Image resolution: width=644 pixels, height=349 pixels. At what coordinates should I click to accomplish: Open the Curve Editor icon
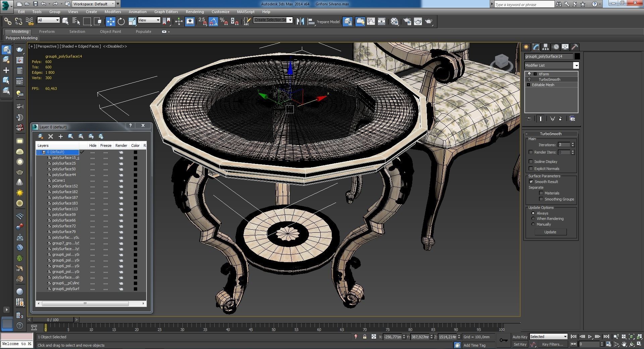click(371, 21)
